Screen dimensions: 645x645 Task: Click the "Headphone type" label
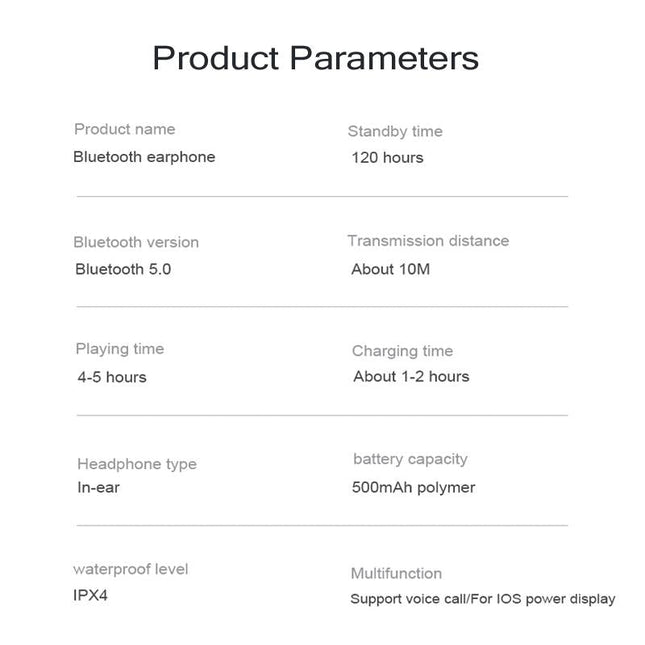(137, 464)
